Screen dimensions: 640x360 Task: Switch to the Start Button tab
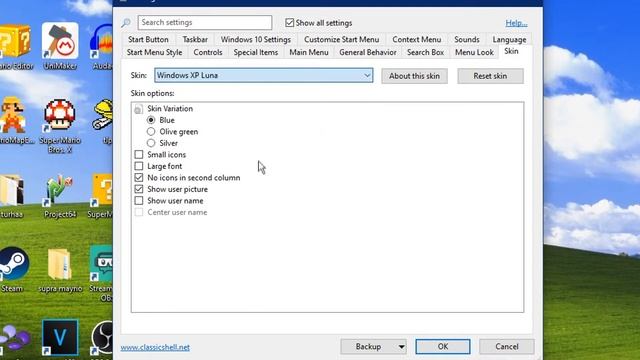point(148,40)
